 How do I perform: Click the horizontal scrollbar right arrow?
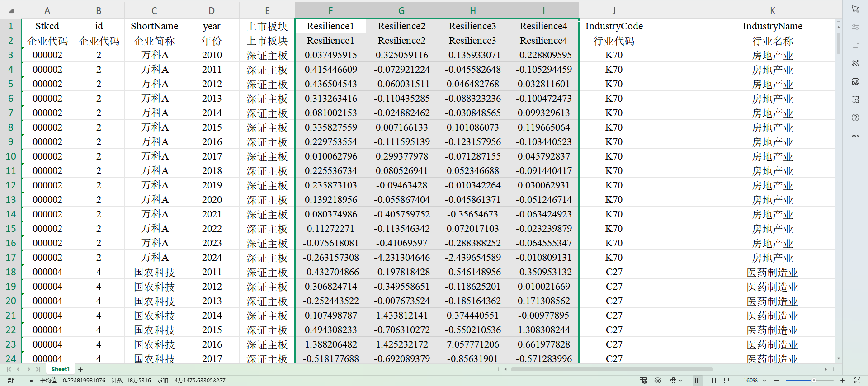[x=826, y=369]
